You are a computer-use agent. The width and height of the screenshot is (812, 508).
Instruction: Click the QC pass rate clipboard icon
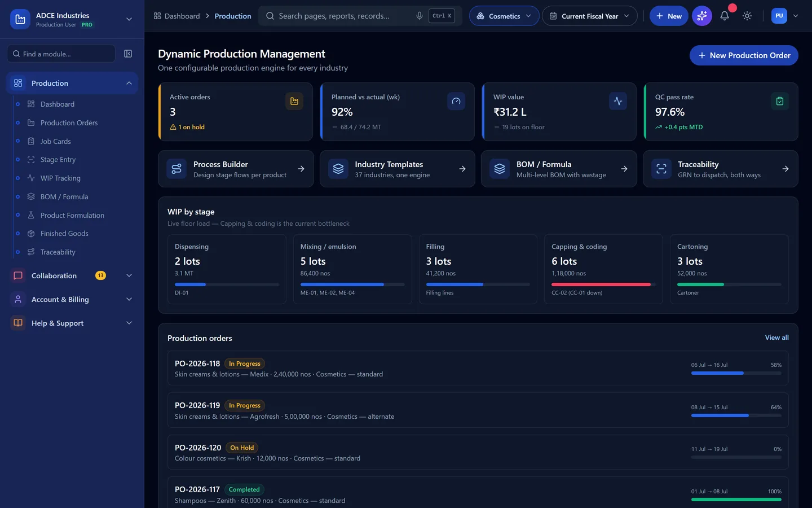(x=780, y=101)
